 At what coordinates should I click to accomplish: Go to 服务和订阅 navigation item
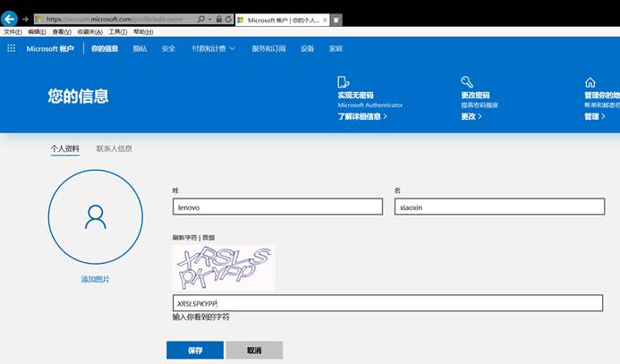pyautogui.click(x=269, y=48)
